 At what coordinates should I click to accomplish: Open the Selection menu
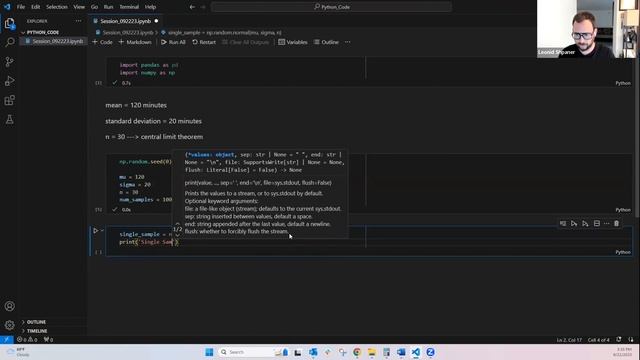(x=57, y=7)
